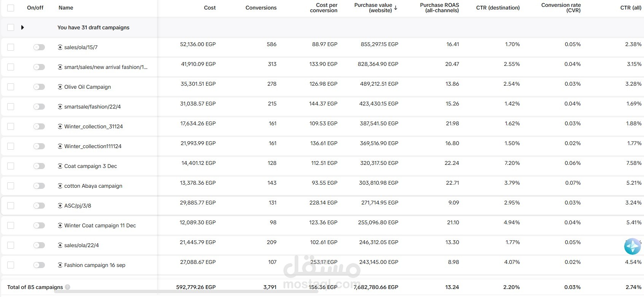Click the icon beside Fashion campaign 16 sep

(60, 265)
